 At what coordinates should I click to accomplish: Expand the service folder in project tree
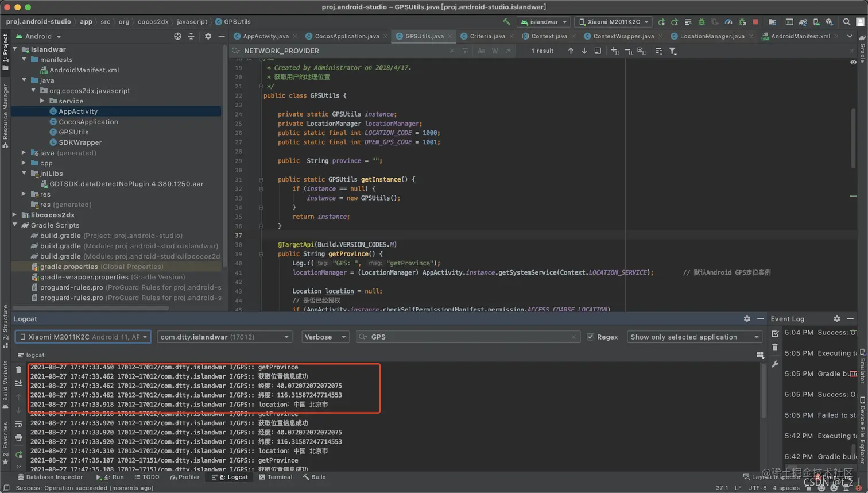pyautogui.click(x=42, y=101)
